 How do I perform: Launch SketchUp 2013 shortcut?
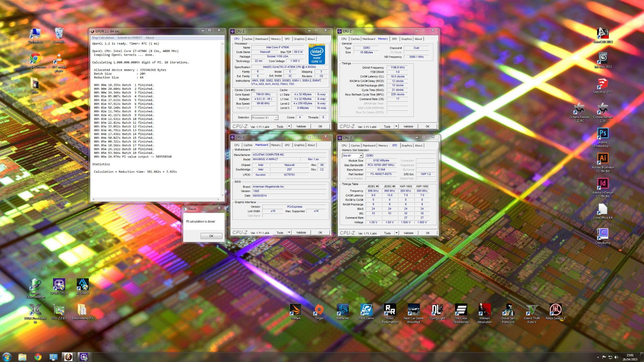click(603, 85)
